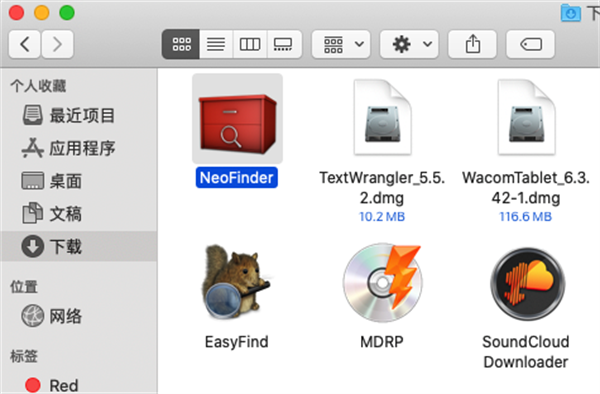Switch to list view mode
The width and height of the screenshot is (600, 394).
pos(216,44)
